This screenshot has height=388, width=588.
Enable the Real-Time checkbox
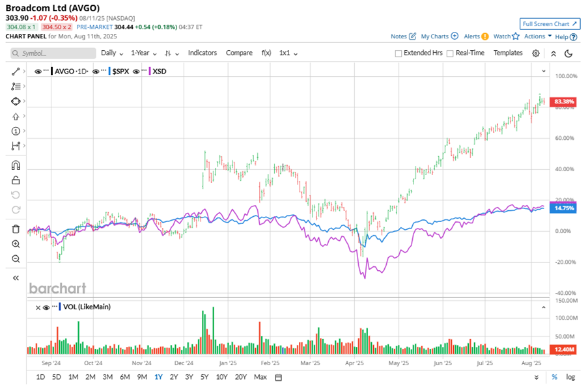tap(450, 53)
